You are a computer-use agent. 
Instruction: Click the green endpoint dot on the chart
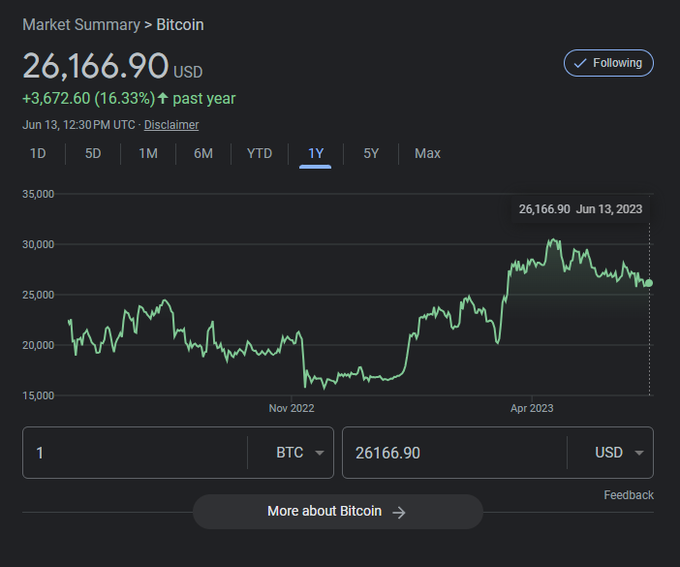[x=649, y=283]
